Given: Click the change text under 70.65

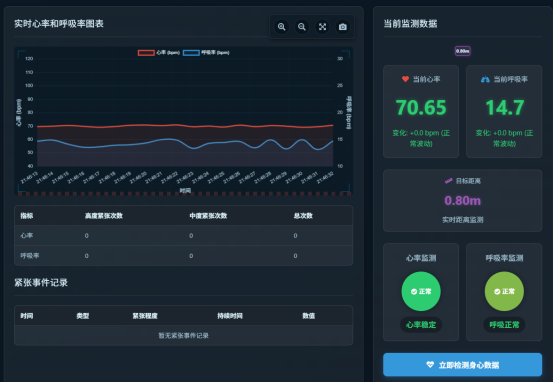Looking at the screenshot, I should pos(421,138).
